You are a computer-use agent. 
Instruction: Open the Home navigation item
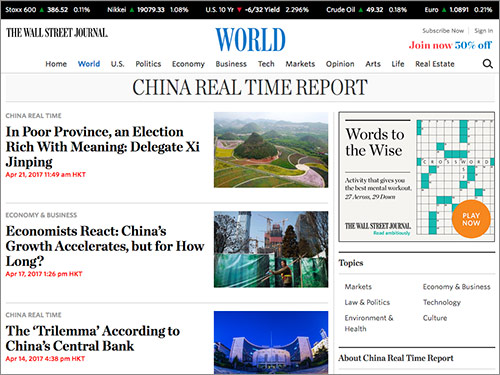(56, 64)
